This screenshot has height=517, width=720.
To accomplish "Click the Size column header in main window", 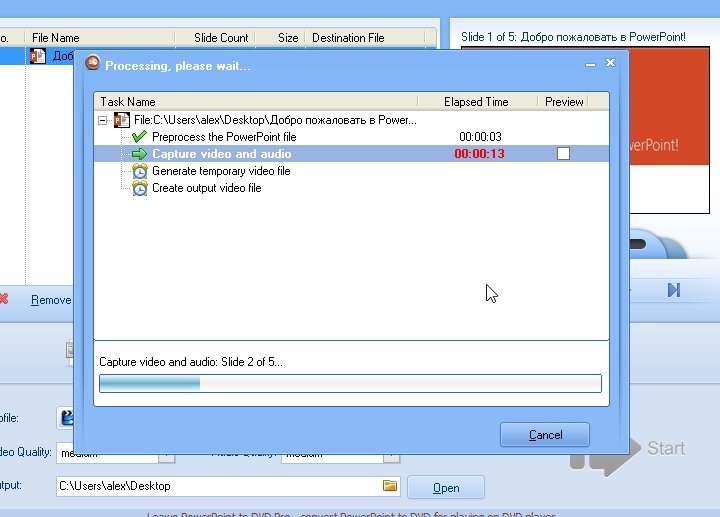I will [x=281, y=38].
